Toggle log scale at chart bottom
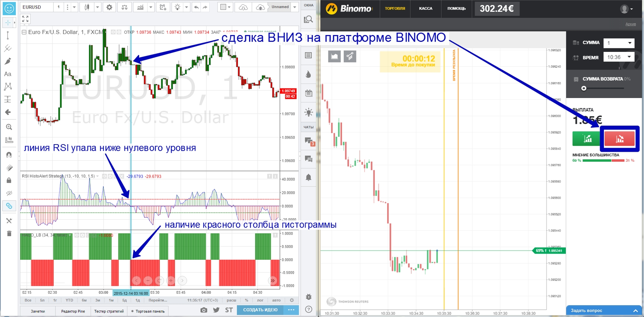Screen dimensions: 644x317 [260, 300]
